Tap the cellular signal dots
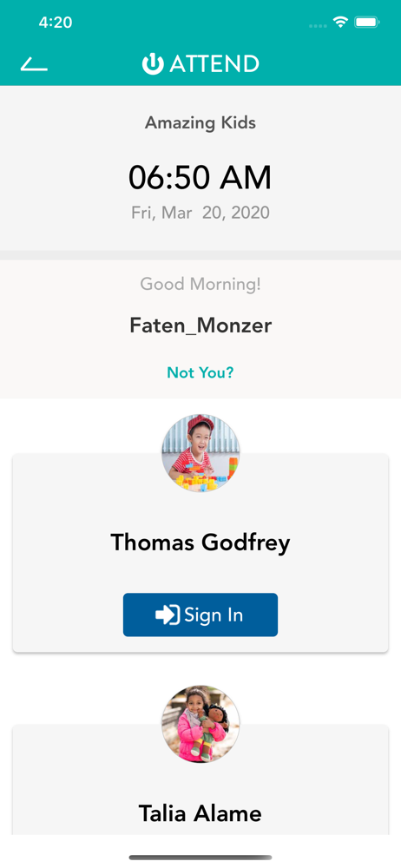Screen dimensions: 401x868 [x=318, y=25]
